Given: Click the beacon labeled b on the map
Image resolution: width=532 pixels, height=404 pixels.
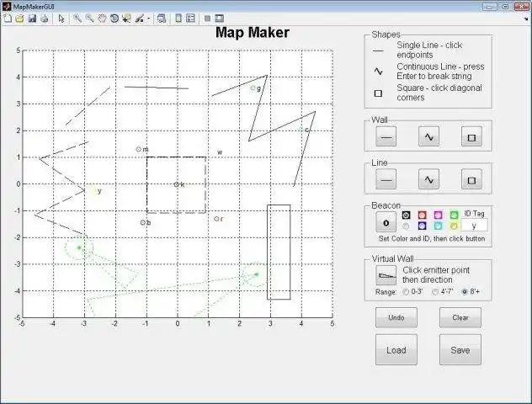Looking at the screenshot, I should point(143,222).
